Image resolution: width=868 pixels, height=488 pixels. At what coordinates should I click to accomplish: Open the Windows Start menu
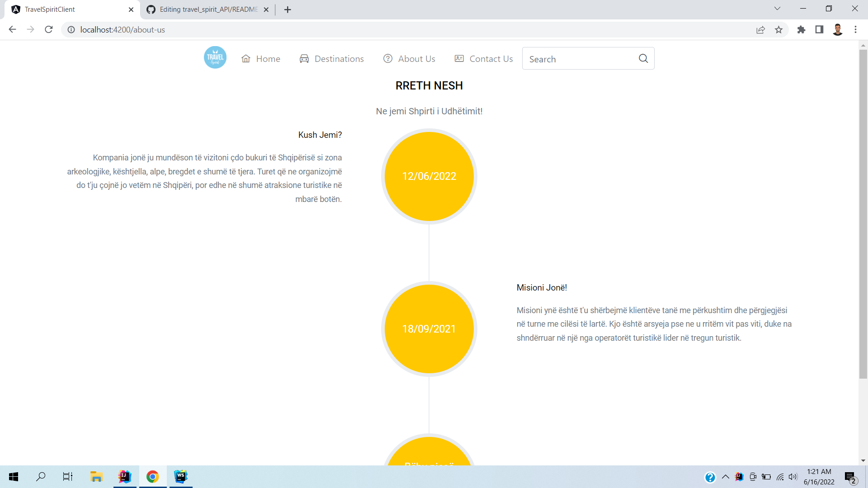(14, 477)
